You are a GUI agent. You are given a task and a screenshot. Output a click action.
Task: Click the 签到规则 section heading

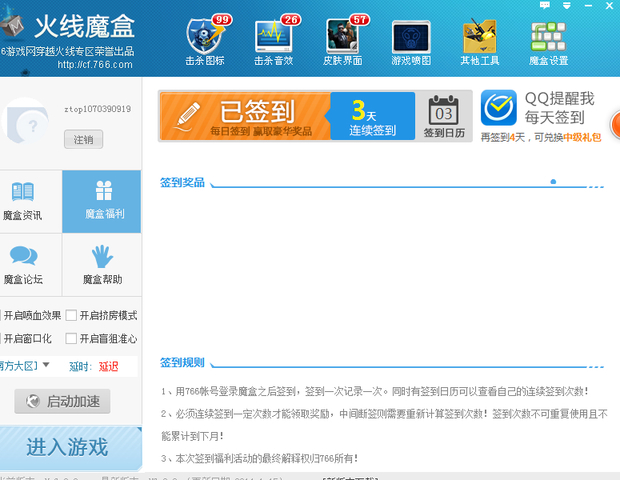[x=182, y=362]
